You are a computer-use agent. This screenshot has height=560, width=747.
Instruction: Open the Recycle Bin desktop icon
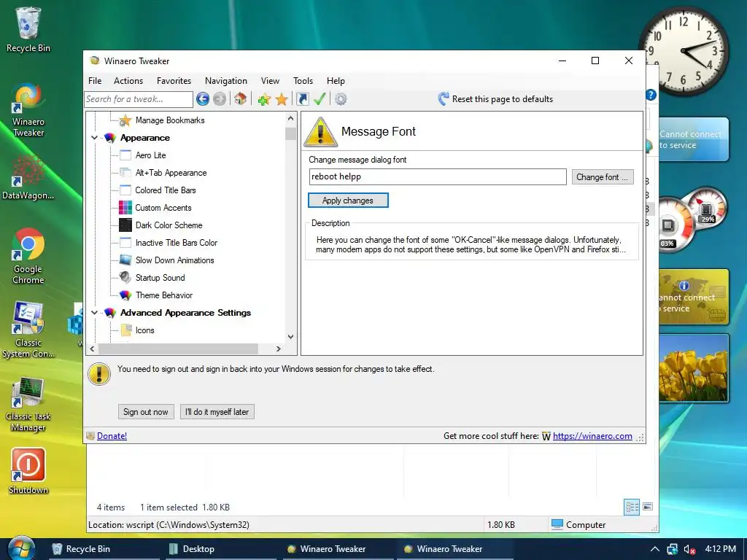coord(28,23)
